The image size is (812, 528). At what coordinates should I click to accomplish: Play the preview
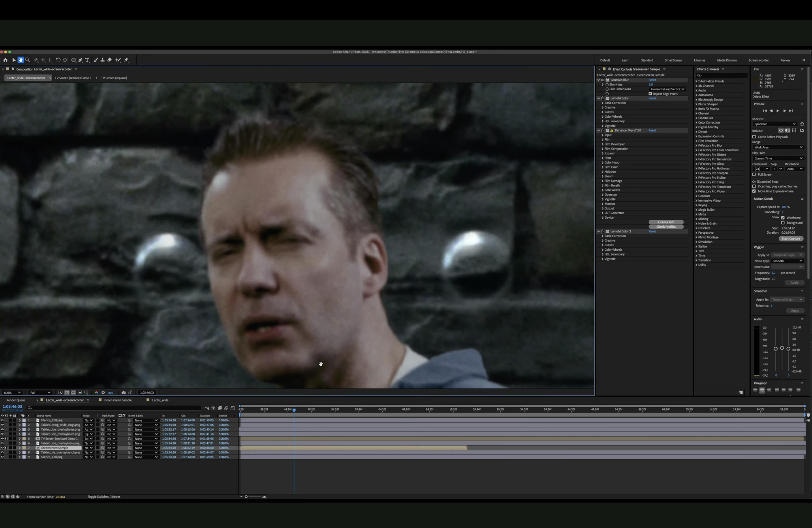(x=777, y=111)
